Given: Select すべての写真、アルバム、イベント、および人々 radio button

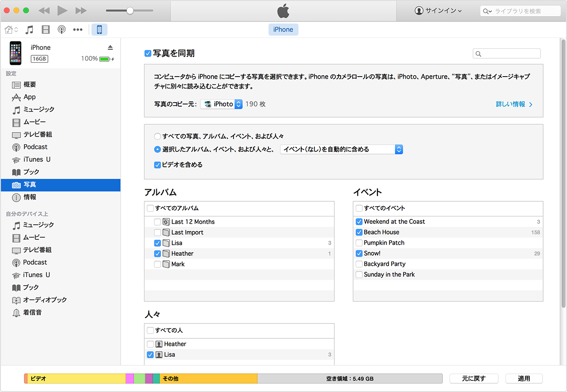Looking at the screenshot, I should [x=157, y=137].
